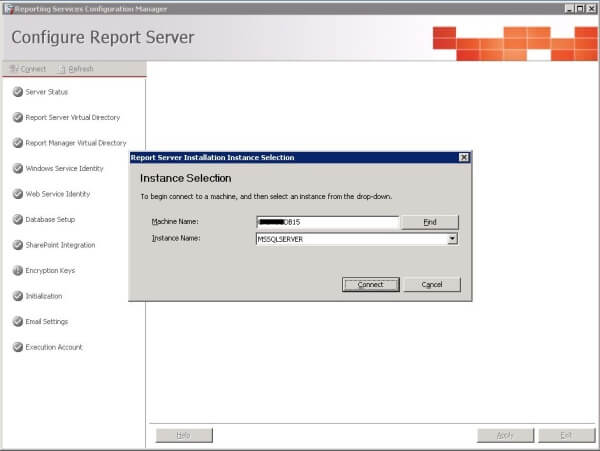
Task: Click the Refresh toolbar label
Action: coord(81,69)
